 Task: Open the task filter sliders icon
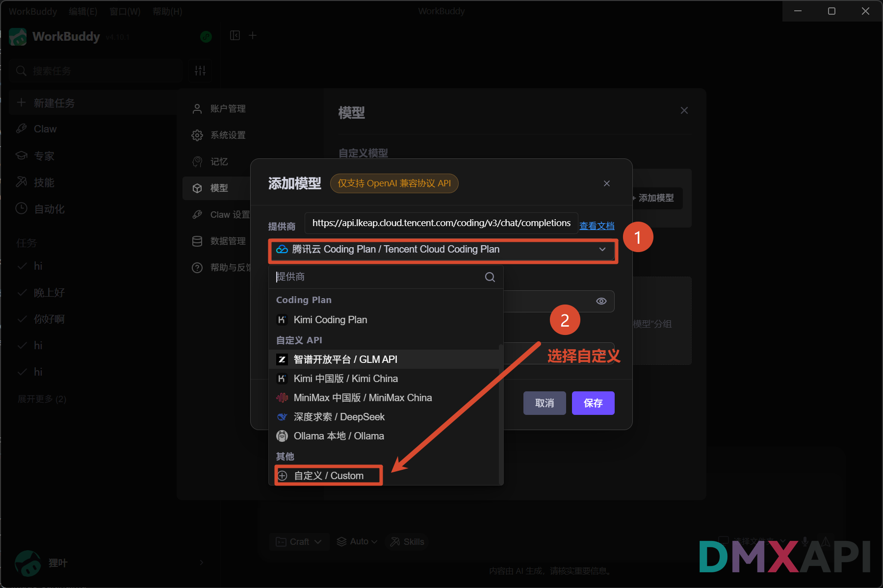[200, 71]
